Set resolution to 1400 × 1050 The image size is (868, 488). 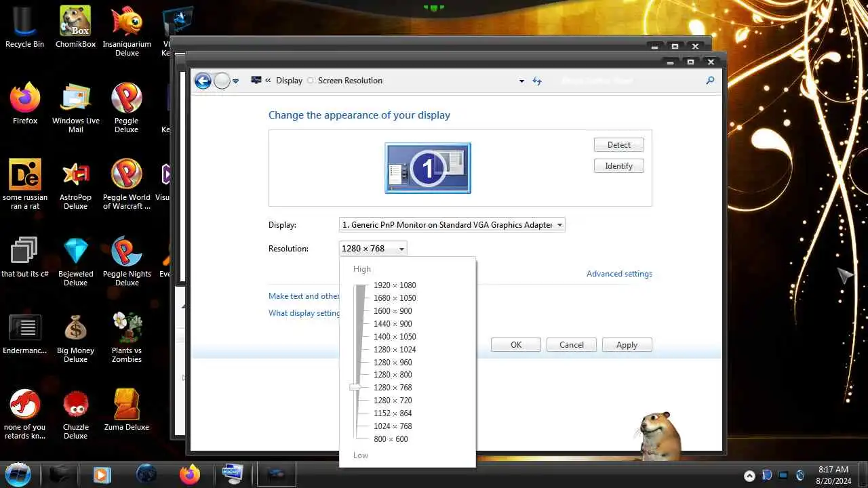tap(395, 337)
